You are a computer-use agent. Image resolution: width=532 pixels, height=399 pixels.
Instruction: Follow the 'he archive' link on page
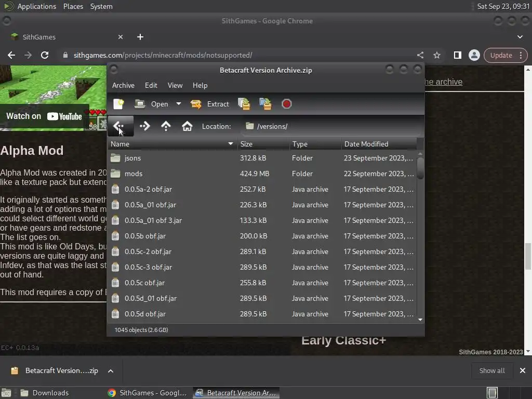[443, 82]
